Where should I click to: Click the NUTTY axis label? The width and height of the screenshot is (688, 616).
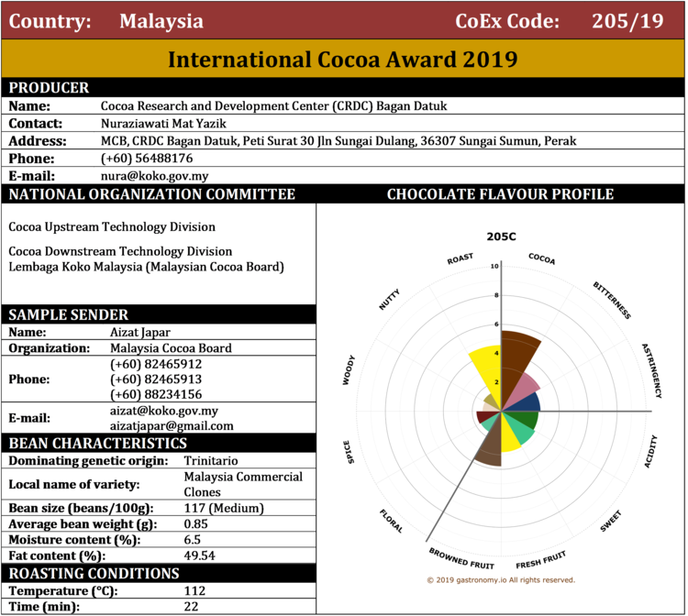click(x=389, y=300)
